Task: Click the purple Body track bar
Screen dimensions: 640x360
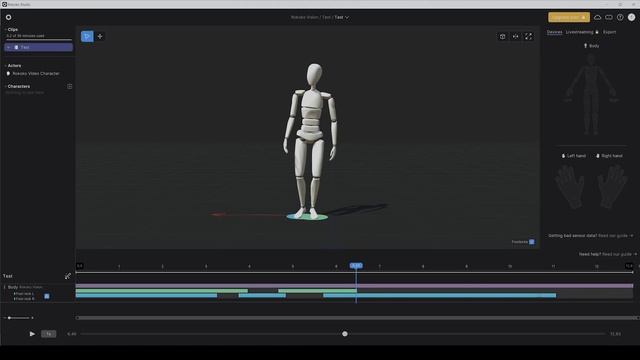Action: click(x=354, y=286)
